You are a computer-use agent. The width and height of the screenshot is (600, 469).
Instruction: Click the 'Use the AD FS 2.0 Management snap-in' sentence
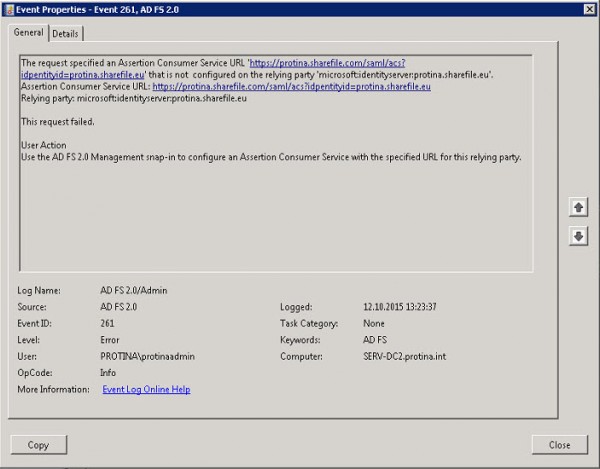(271, 157)
